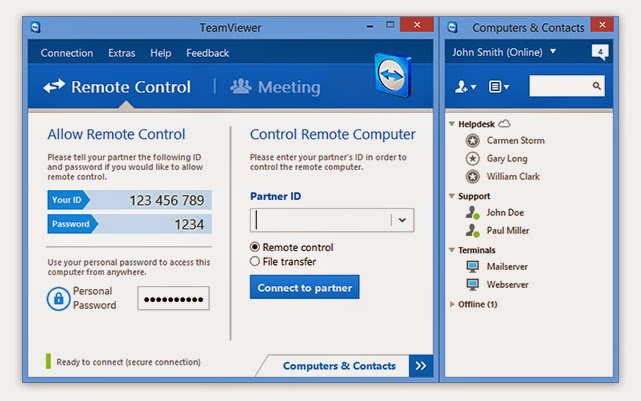
Task: Open the Help menu
Action: tap(160, 53)
